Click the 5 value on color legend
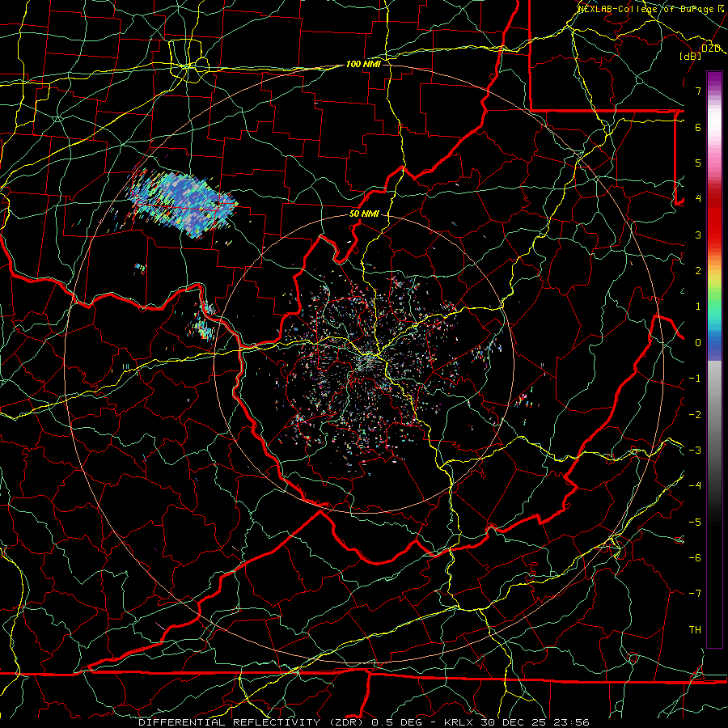This screenshot has height=728, width=728. coord(698,163)
